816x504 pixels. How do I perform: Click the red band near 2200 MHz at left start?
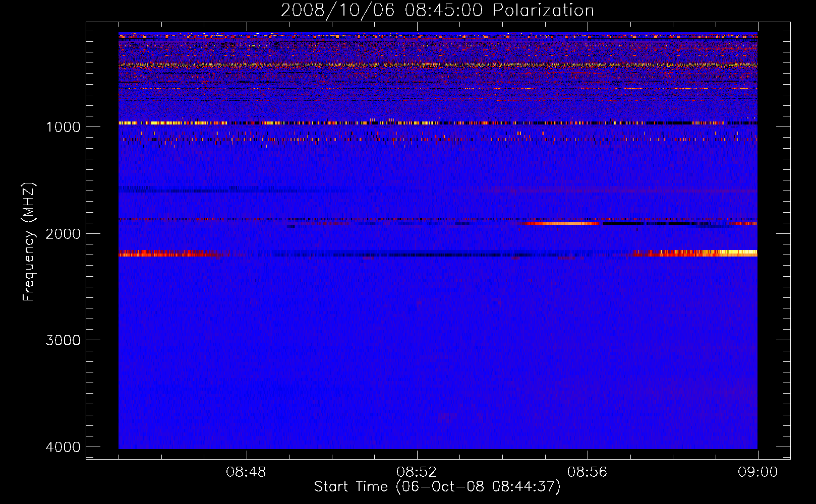(x=169, y=254)
